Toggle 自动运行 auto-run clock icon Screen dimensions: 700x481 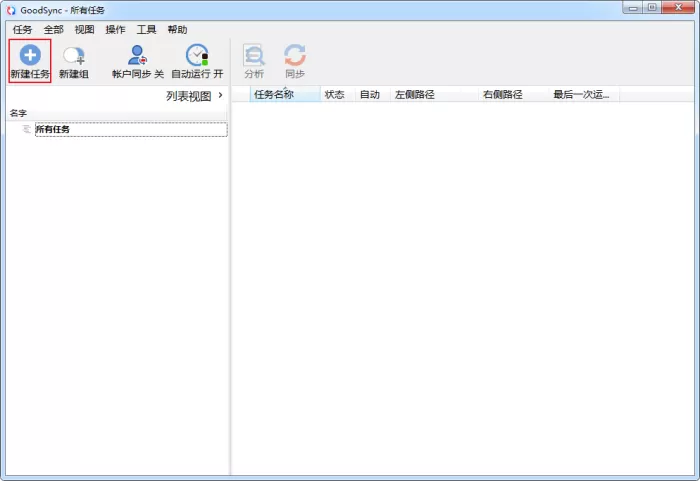(197, 55)
